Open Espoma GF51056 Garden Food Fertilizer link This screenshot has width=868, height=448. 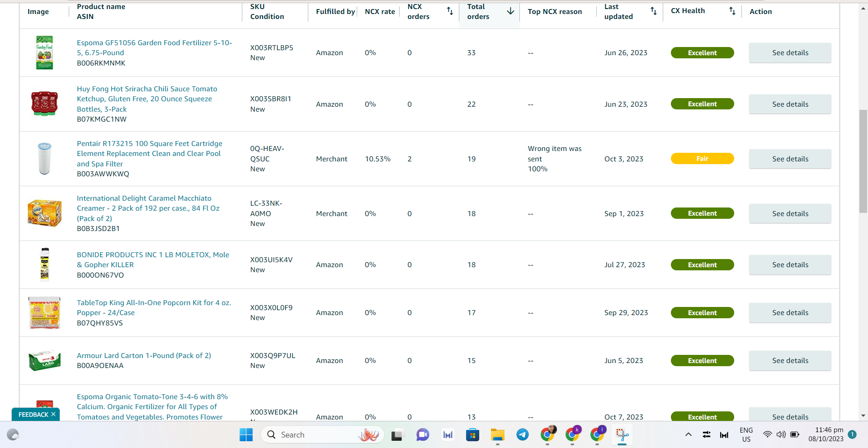154,47
